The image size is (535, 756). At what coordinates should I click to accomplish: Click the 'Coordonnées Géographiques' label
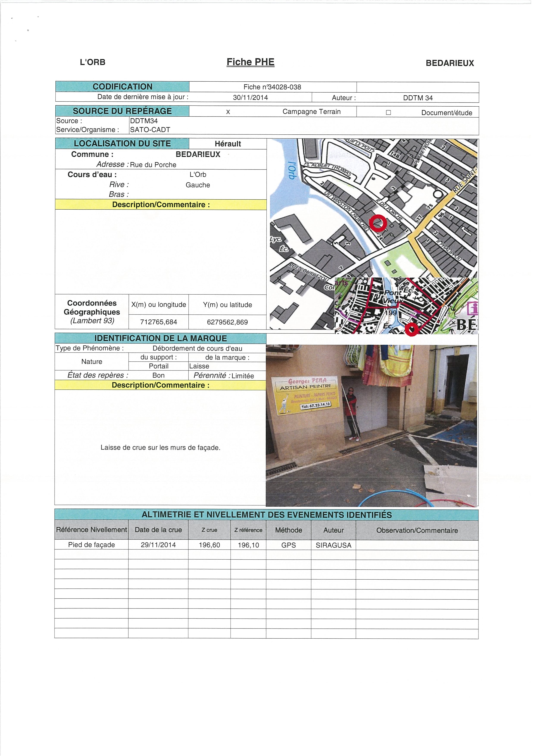[x=92, y=308]
